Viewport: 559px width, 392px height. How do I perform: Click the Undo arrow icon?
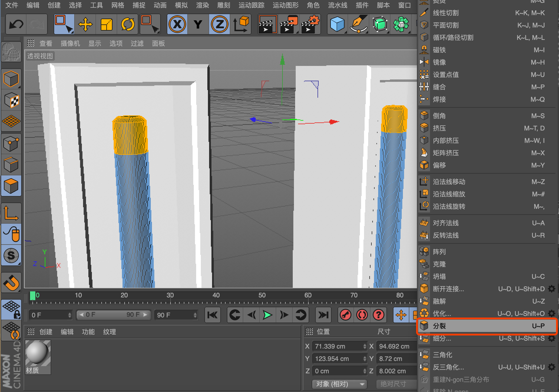(x=16, y=24)
